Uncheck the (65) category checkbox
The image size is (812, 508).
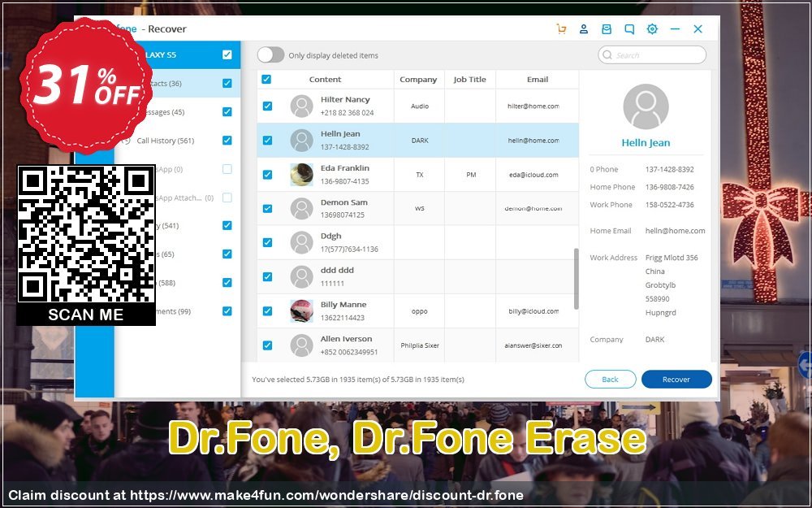(x=227, y=254)
